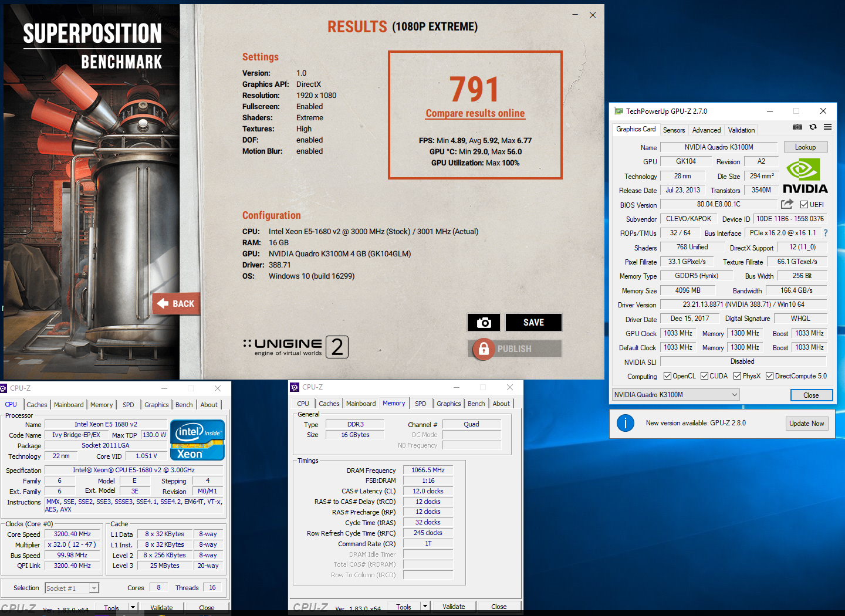Click the Cores count field showing 8
The image size is (845, 616).
[x=158, y=587]
